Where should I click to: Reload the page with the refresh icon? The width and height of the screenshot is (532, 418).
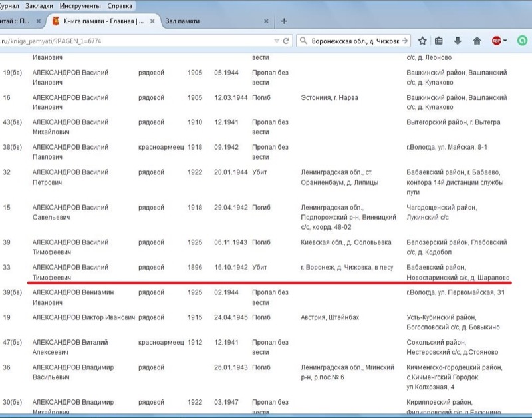pos(286,41)
